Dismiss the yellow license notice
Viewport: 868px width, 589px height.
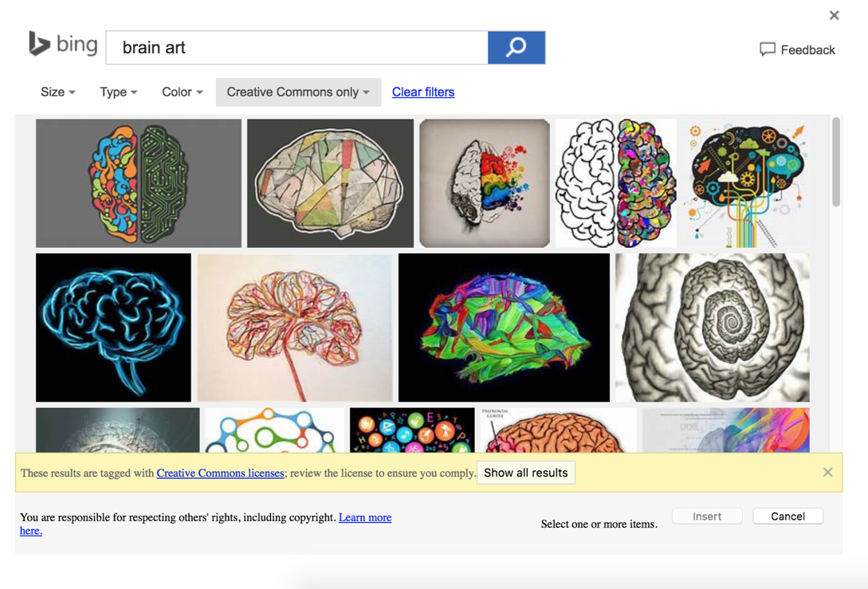[x=827, y=472]
